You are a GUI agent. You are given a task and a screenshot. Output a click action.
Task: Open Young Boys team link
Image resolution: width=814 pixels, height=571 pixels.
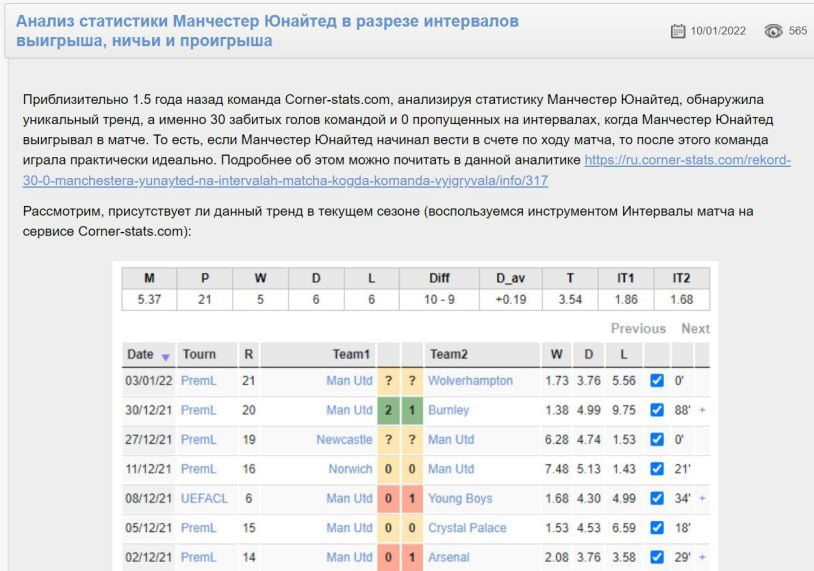(460, 498)
